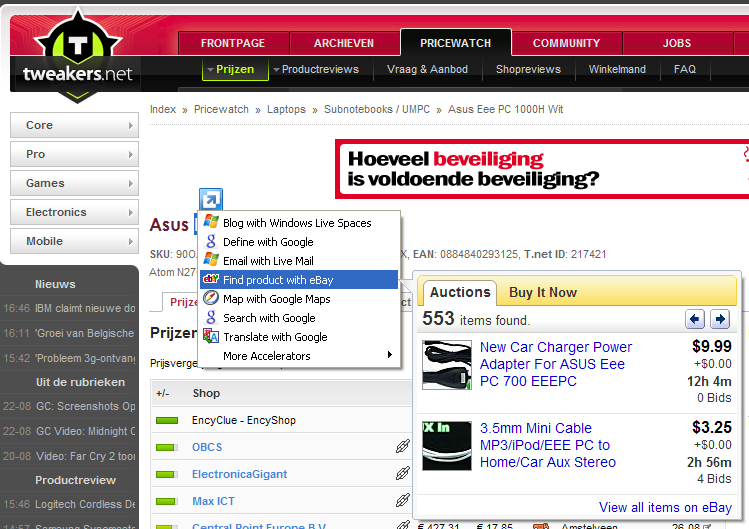
Task: Open the Prijzen dropdown in the subnavigation
Action: point(235,69)
